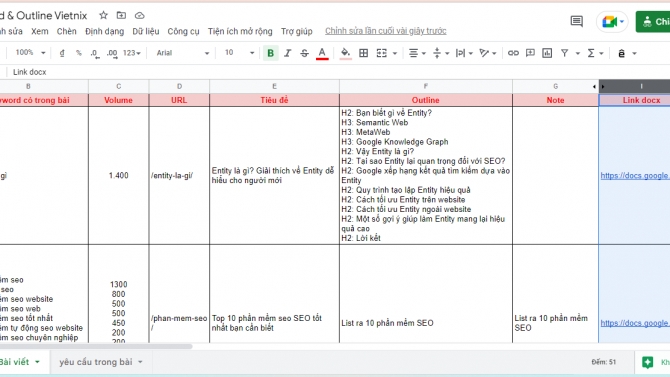Select column F header
Image resolution: width=670 pixels, height=377 pixels.
pos(426,86)
